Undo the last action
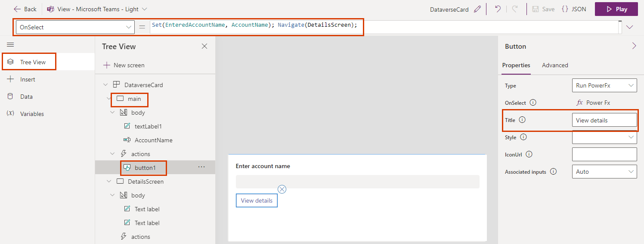 (x=498, y=9)
